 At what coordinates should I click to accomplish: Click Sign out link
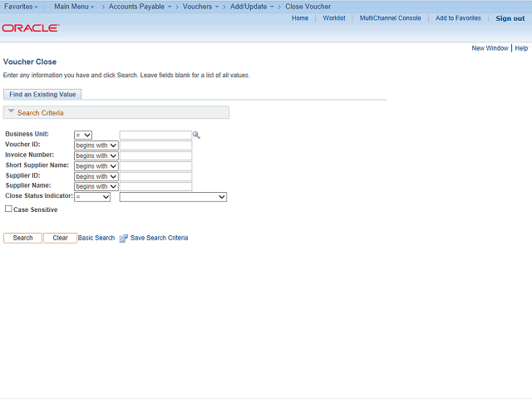(x=510, y=18)
